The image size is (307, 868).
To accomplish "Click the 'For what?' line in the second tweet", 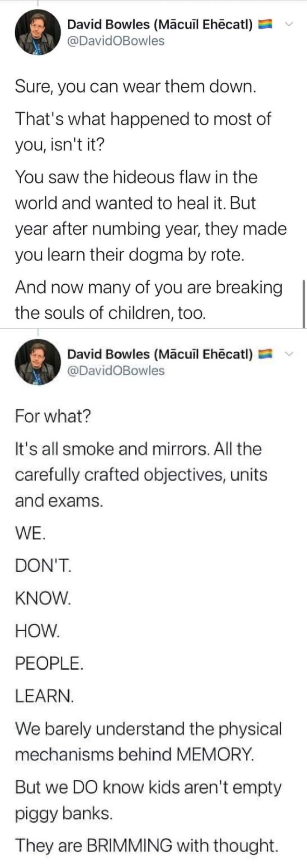I will [53, 415].
